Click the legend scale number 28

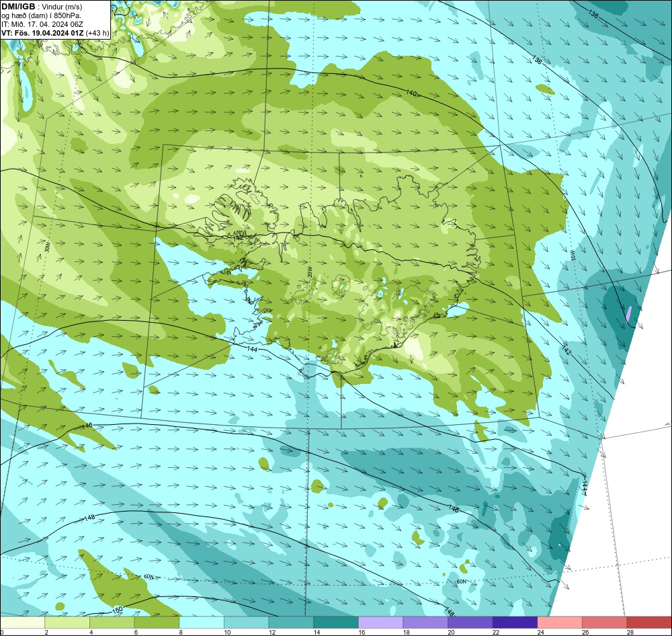[x=630, y=632]
